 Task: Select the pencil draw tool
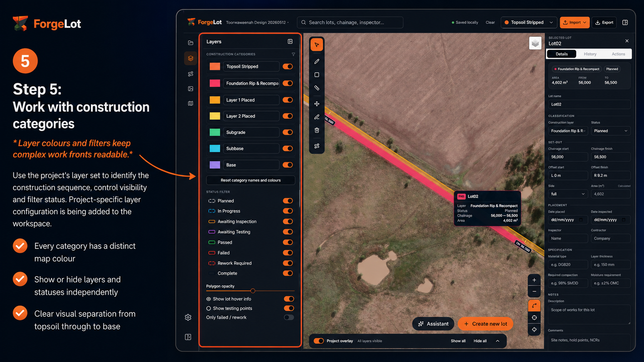tap(317, 61)
